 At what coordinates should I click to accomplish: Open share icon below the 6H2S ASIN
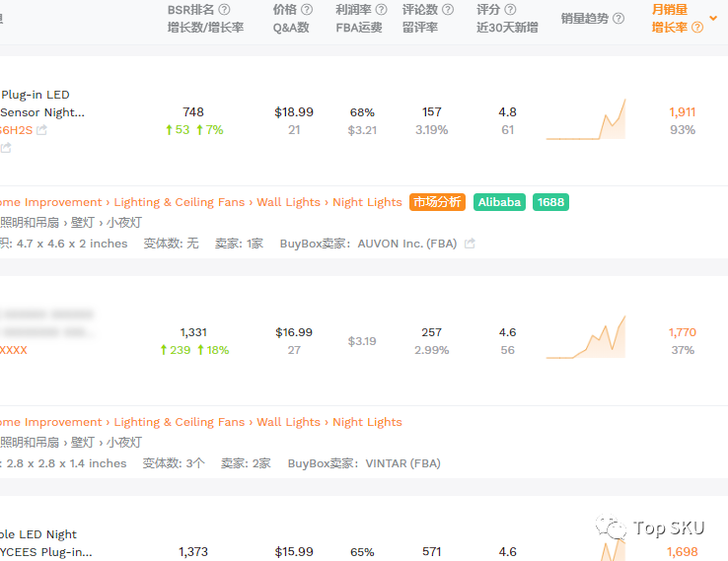click(6, 148)
